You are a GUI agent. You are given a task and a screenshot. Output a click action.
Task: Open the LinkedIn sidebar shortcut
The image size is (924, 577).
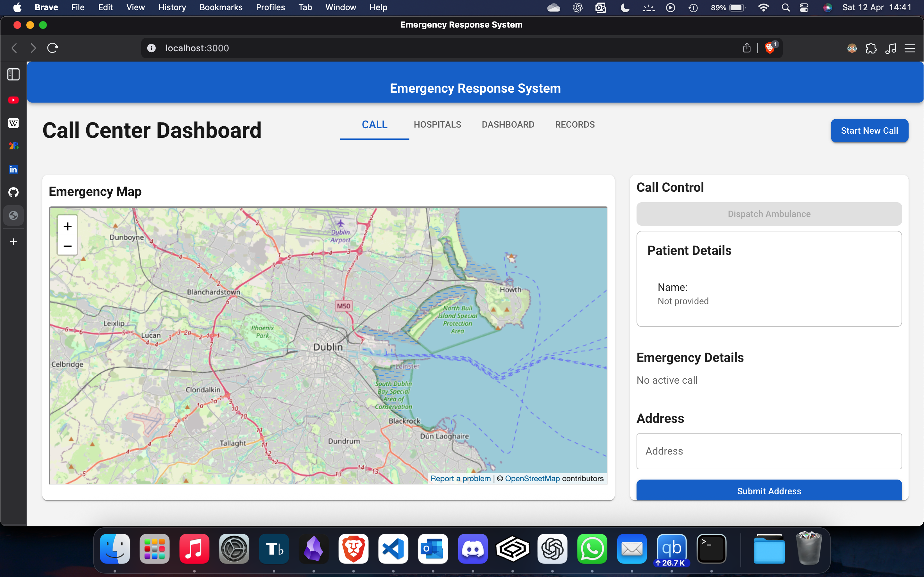tap(13, 169)
